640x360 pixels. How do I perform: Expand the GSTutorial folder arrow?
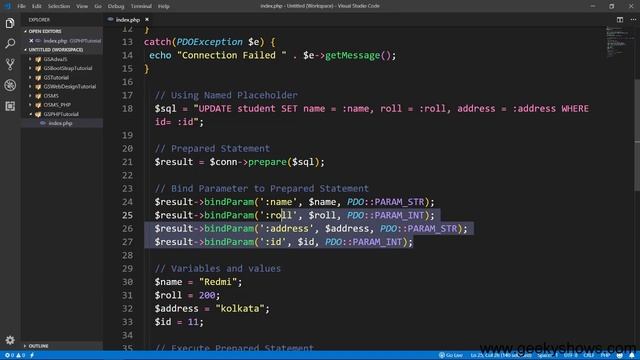[x=30, y=77]
